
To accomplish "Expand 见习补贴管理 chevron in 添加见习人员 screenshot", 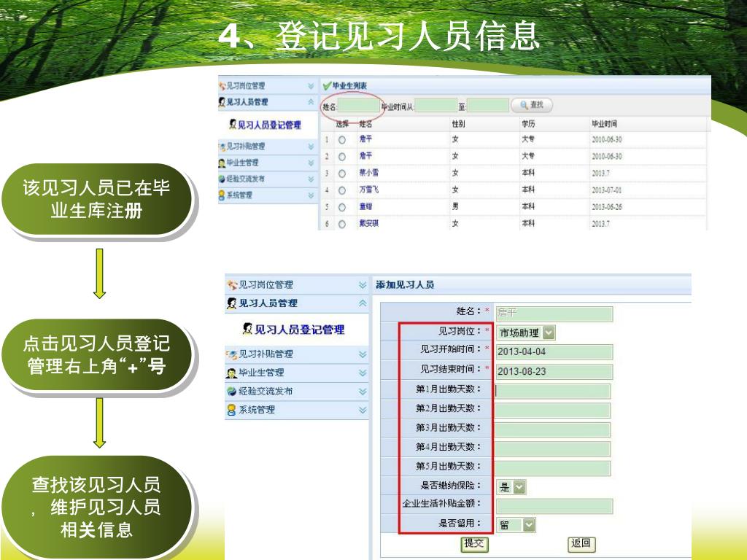I will point(363,354).
